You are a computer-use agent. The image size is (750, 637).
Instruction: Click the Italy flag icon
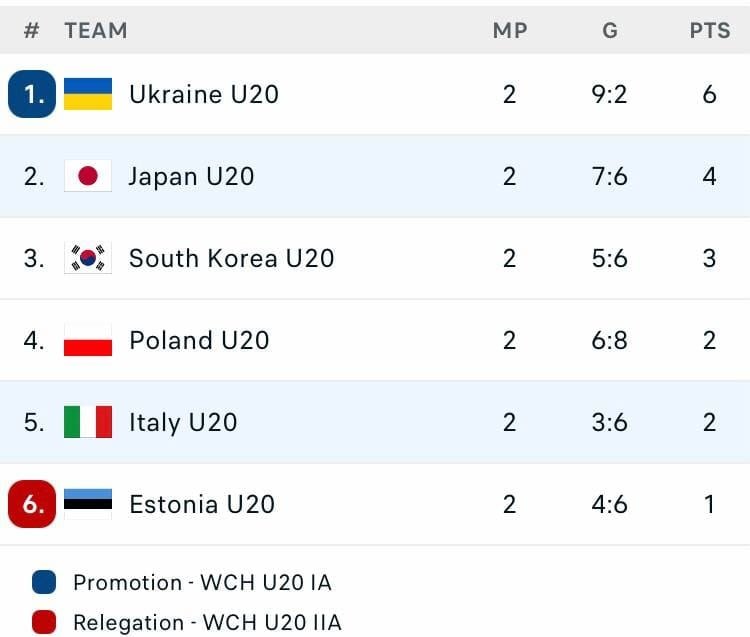(88, 422)
